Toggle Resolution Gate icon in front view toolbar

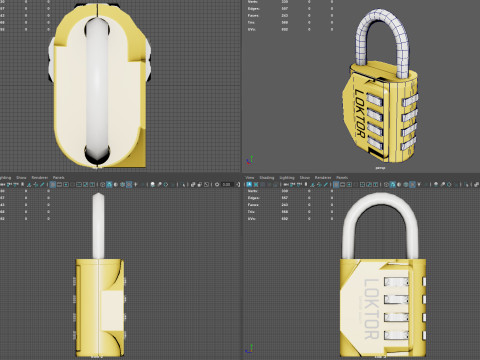[x=349, y=184]
